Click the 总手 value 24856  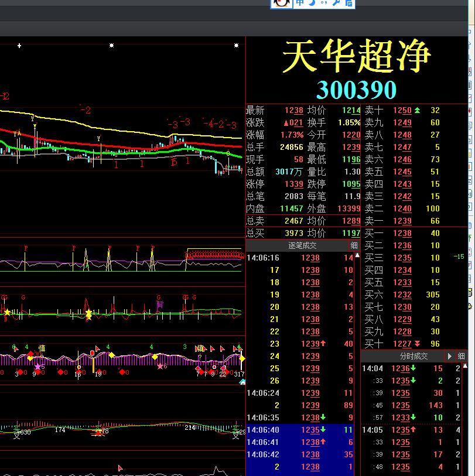292,147
